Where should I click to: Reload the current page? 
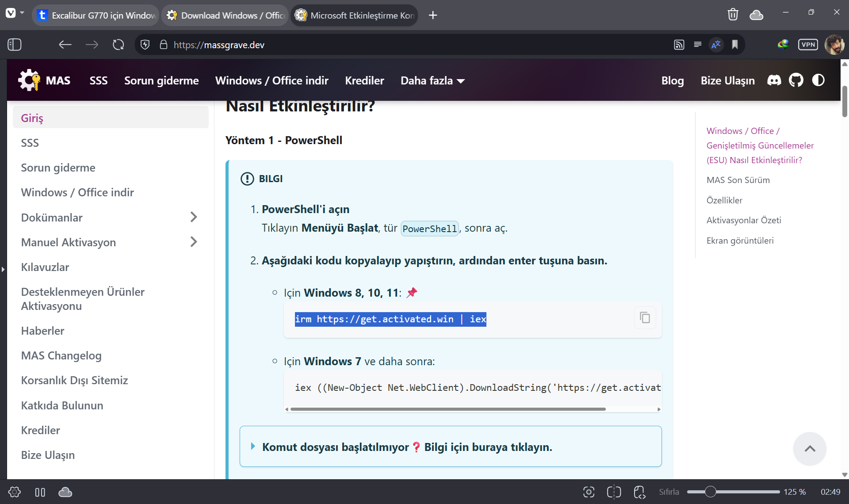tap(118, 45)
